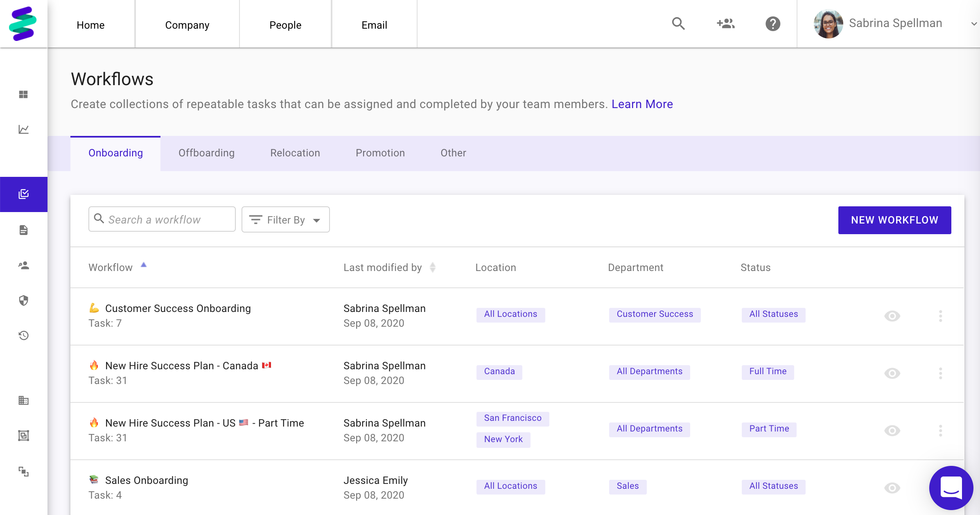This screenshot has height=515, width=980.
Task: Focus the Search a workflow field
Action: pyautogui.click(x=162, y=219)
